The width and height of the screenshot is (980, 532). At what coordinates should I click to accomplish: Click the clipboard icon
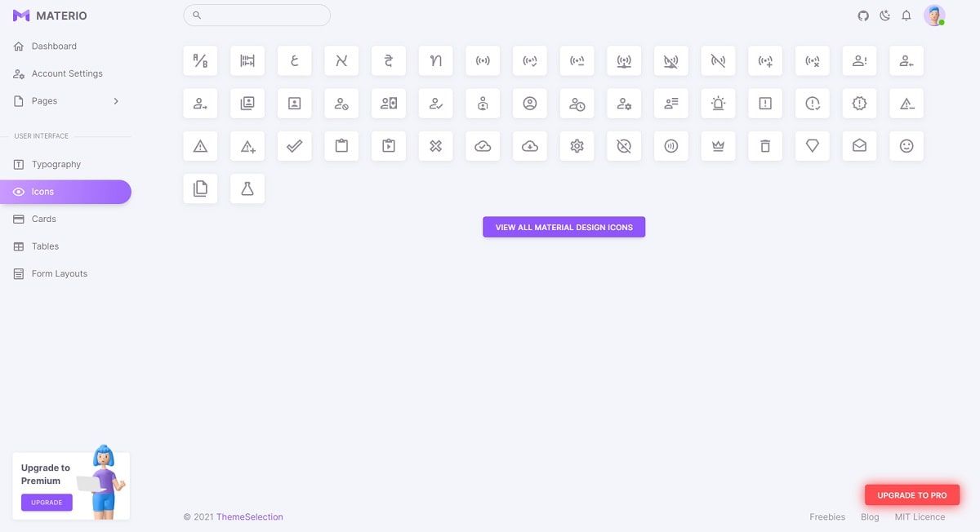(341, 145)
